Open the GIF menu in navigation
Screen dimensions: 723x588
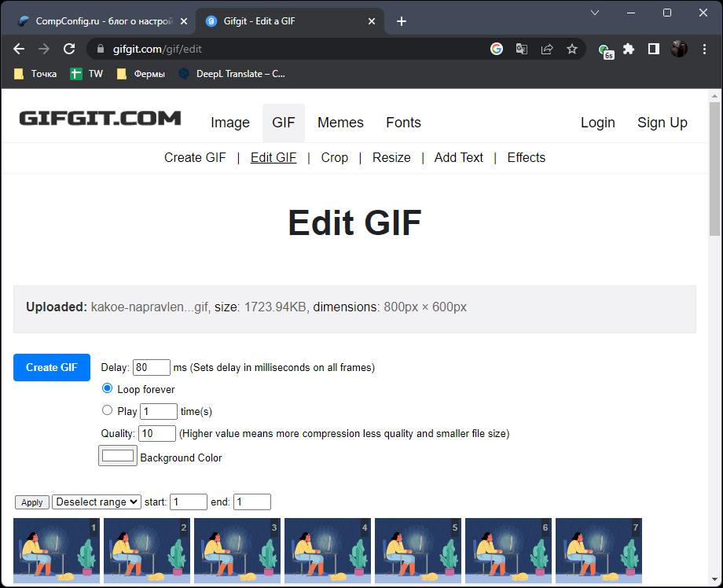point(283,123)
